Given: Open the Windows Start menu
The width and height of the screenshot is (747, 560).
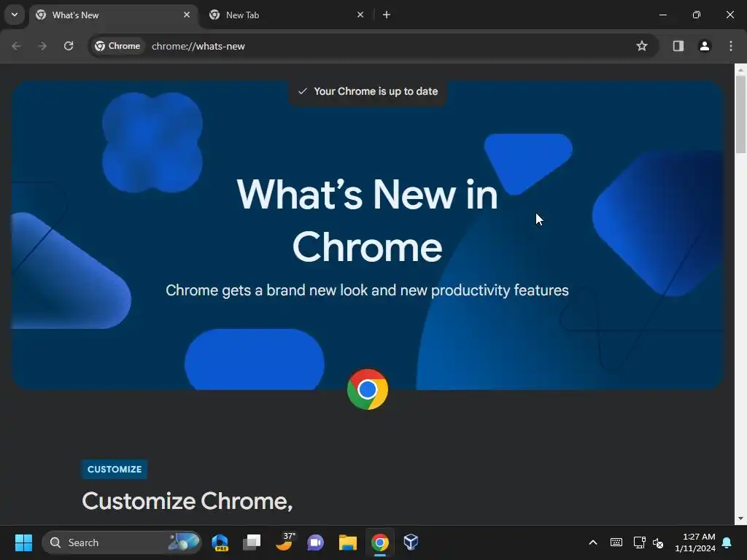Looking at the screenshot, I should (x=23, y=542).
